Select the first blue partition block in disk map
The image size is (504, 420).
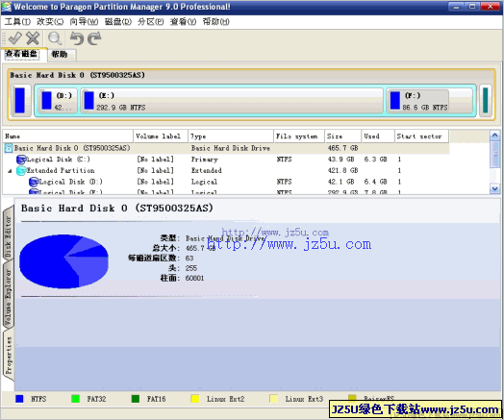click(x=20, y=100)
